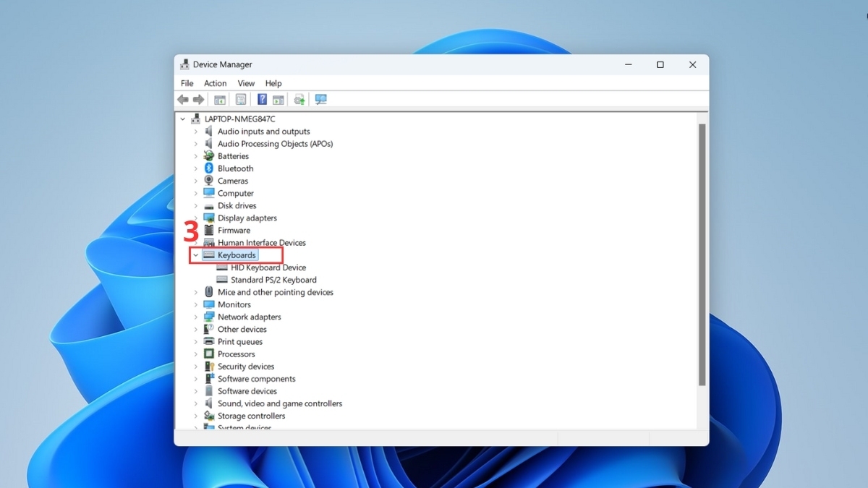The image size is (868, 488).
Task: Open the File menu
Action: click(x=187, y=83)
